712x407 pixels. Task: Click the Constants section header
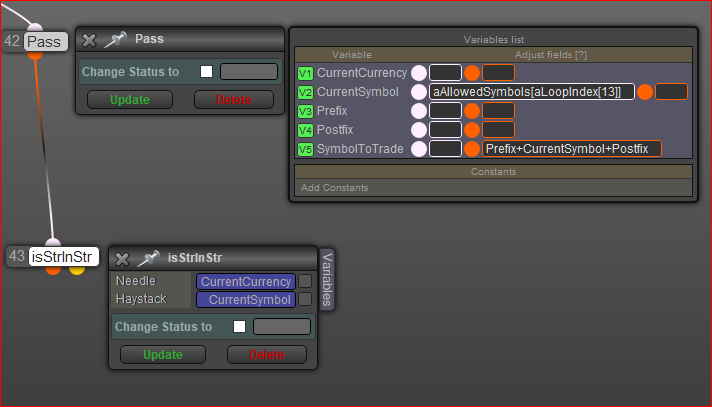point(493,172)
